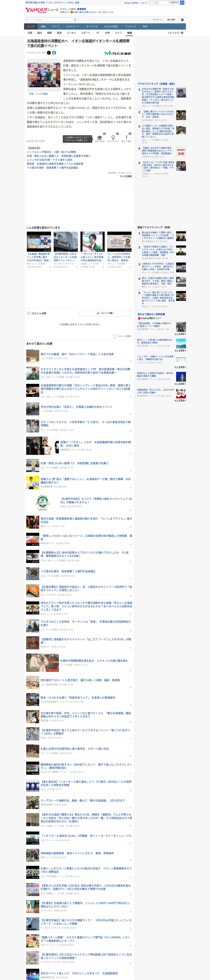
Task: Open the ランキング tab
Action: (130, 27)
